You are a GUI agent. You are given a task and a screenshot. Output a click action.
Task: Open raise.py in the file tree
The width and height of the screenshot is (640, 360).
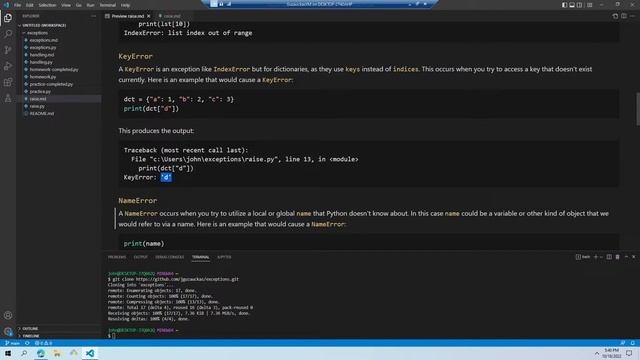click(37, 106)
